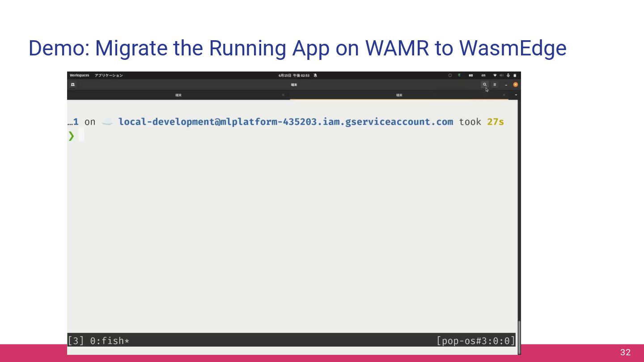Switch to the first 端末 tab
The width and height of the screenshot is (644, 362).
(x=178, y=95)
